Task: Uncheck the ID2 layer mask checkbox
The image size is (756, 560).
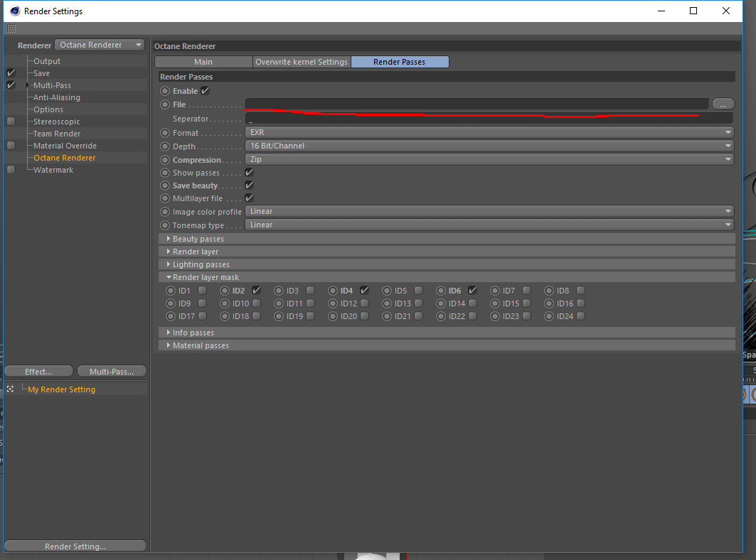Action: (x=257, y=290)
